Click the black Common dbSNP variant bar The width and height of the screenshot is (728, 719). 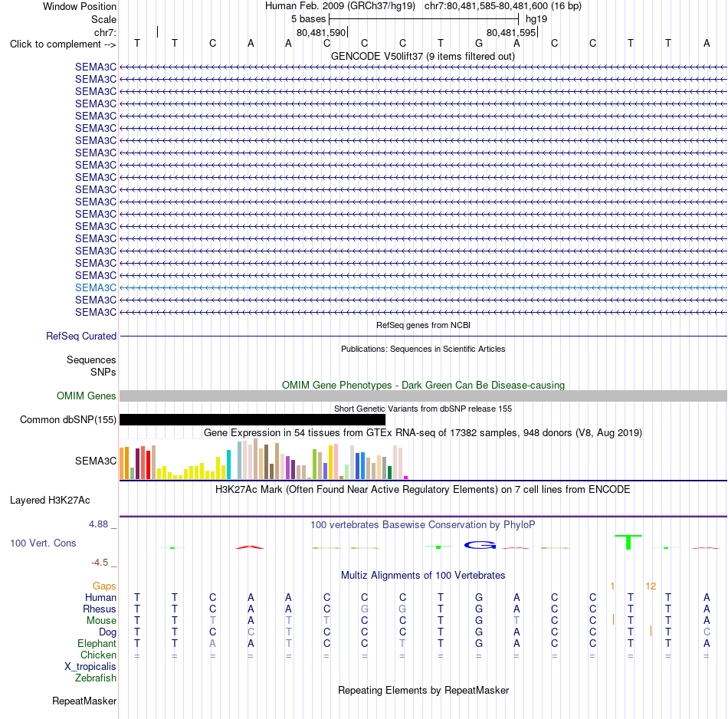[253, 420]
